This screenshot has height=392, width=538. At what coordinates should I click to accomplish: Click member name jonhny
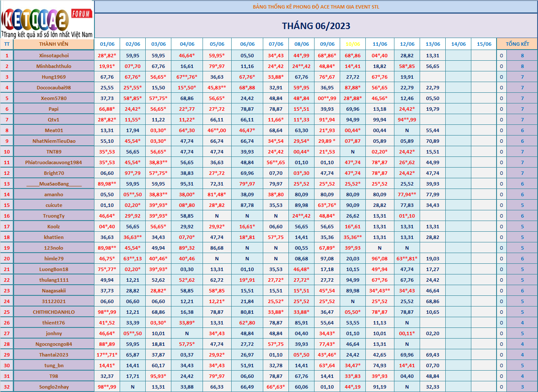(x=53, y=333)
